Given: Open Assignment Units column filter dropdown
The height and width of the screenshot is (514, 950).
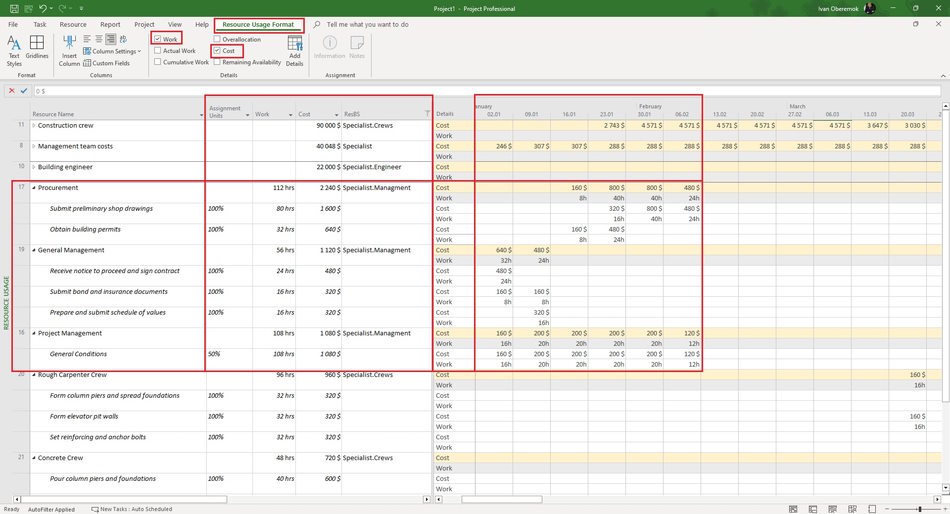Looking at the screenshot, I should coord(247,115).
